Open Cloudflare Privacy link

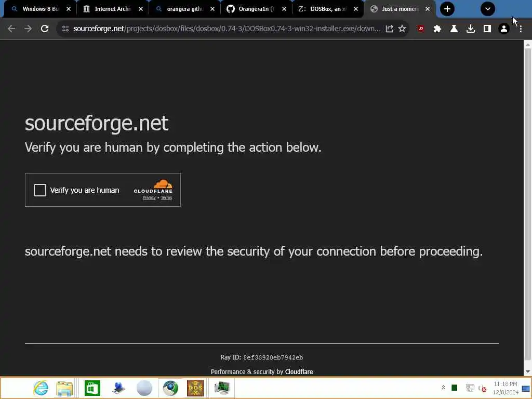(149, 198)
